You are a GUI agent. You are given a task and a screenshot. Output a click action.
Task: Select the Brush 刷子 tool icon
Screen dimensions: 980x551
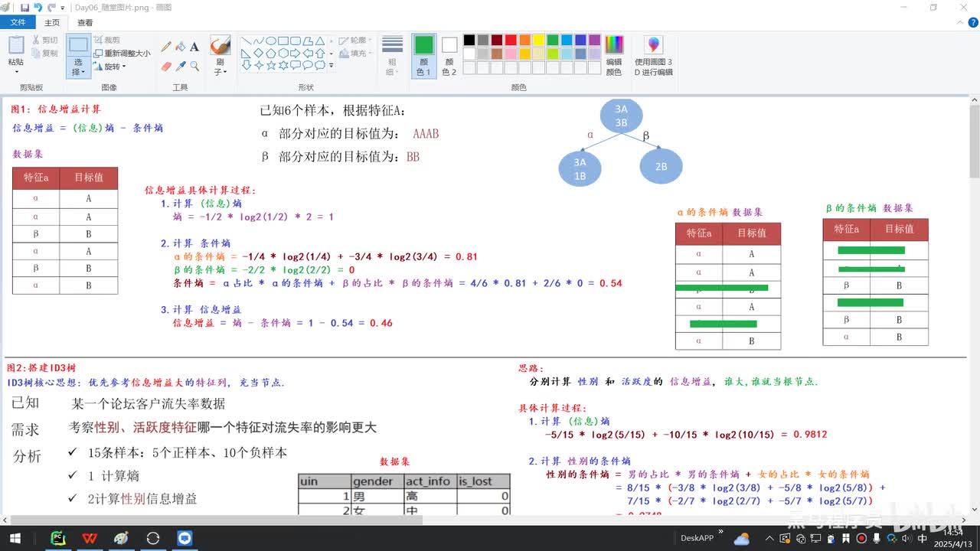220,45
